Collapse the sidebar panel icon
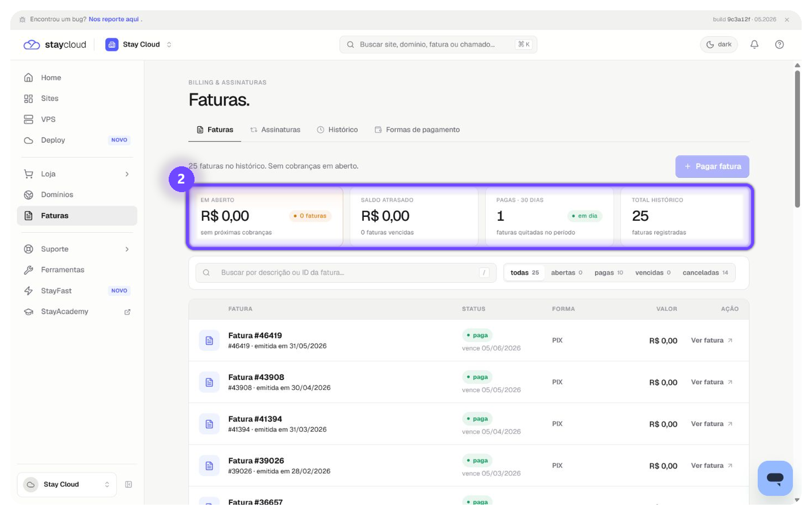The image size is (812, 515). [x=129, y=485]
